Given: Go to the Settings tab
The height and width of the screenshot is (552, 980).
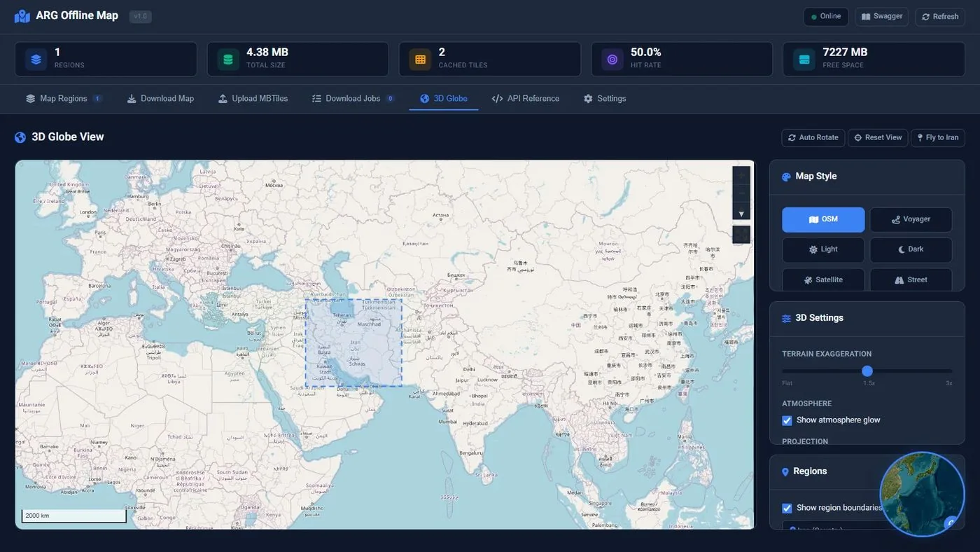Looking at the screenshot, I should [x=605, y=99].
